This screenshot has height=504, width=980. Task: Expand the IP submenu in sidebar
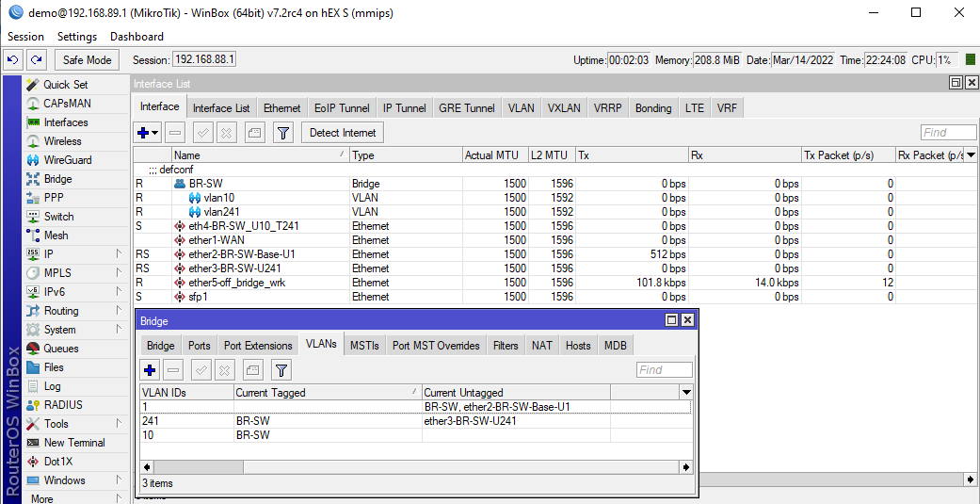point(118,253)
